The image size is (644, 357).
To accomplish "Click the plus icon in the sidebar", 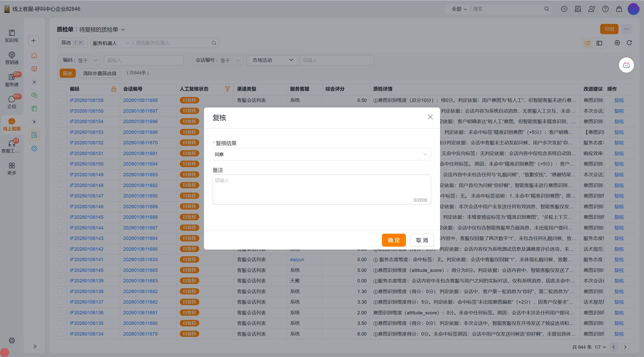I will [34, 41].
